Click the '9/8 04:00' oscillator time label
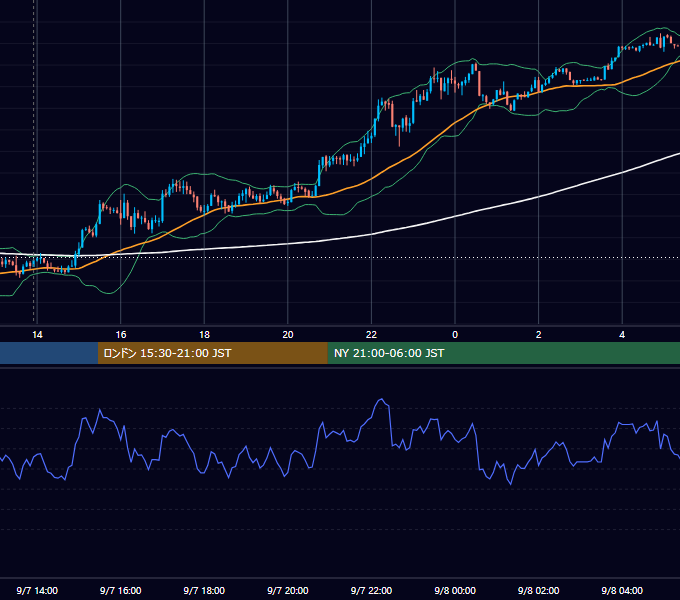The image size is (680, 600). tap(622, 590)
